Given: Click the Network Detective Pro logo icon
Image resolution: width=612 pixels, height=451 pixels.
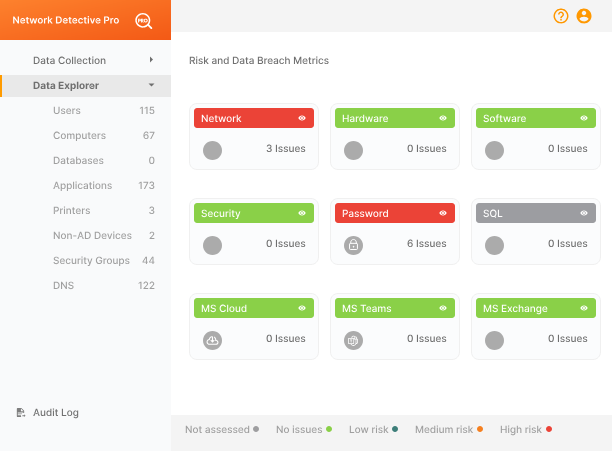Looking at the screenshot, I should [x=143, y=20].
